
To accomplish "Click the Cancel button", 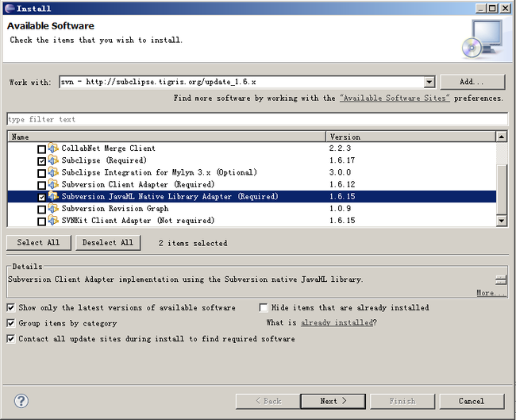I will click(x=472, y=401).
